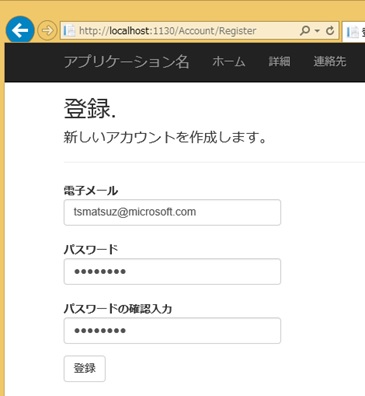Click the パスワードの確認入力 label
Image resolution: width=365 pixels, height=396 pixels.
coord(118,309)
